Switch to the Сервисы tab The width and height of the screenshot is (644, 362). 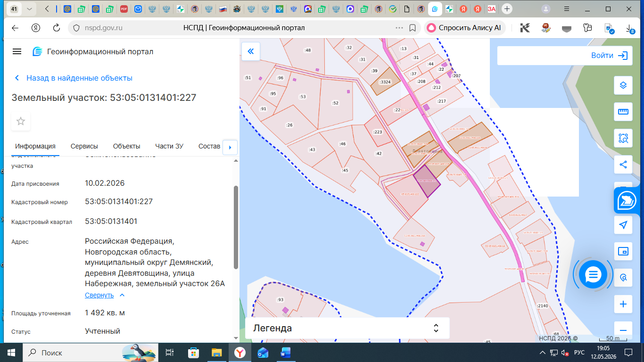coord(84,146)
